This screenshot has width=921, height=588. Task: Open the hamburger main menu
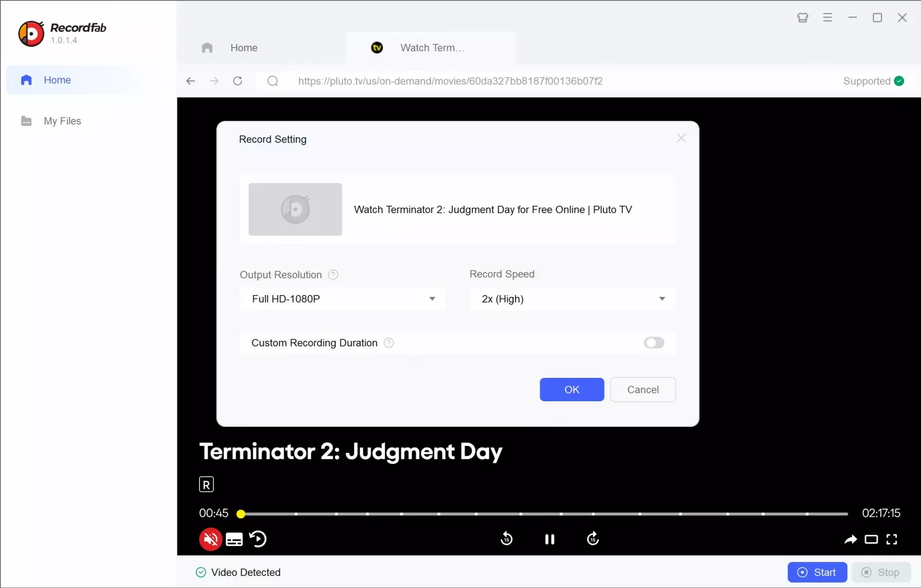click(x=827, y=17)
